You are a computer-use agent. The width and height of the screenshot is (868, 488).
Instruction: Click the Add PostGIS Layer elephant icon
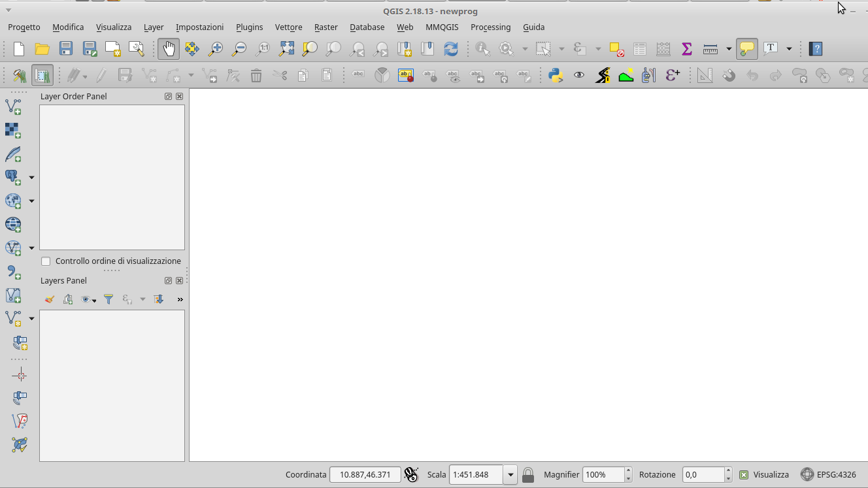[x=13, y=177]
